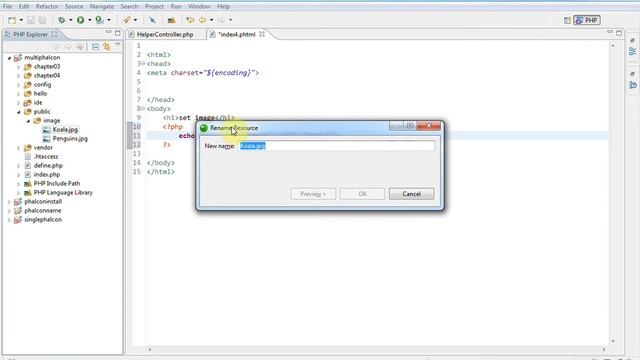Close the PHP Explorer view

tap(54, 34)
